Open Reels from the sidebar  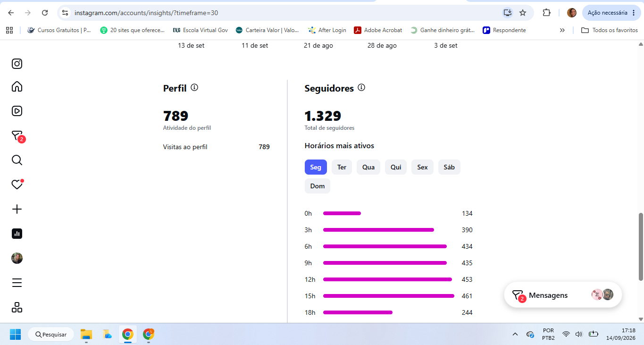click(17, 111)
